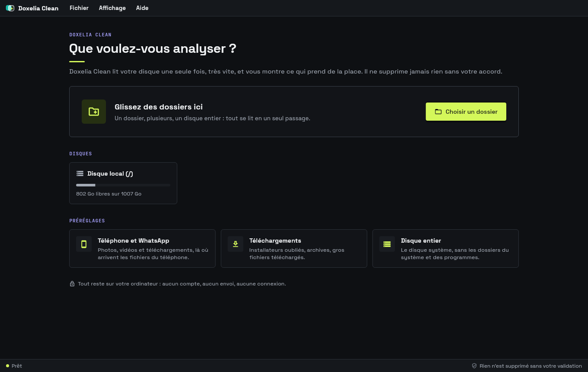This screenshot has width=588, height=372.
Task: Open the Fichier menu
Action: 79,8
